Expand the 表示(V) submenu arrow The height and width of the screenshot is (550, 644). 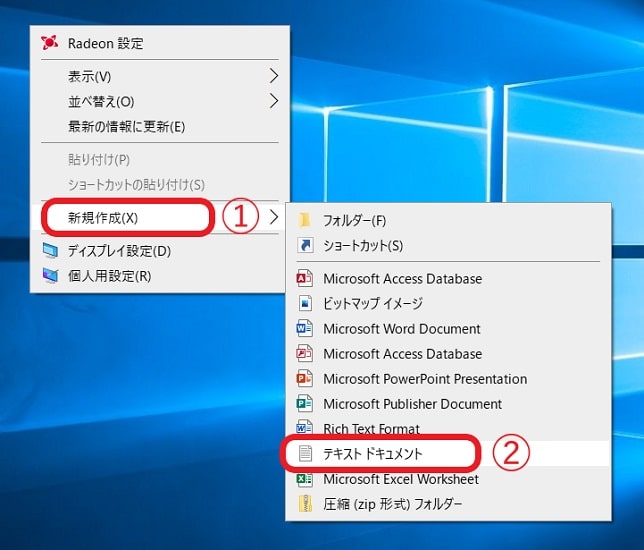point(274,76)
